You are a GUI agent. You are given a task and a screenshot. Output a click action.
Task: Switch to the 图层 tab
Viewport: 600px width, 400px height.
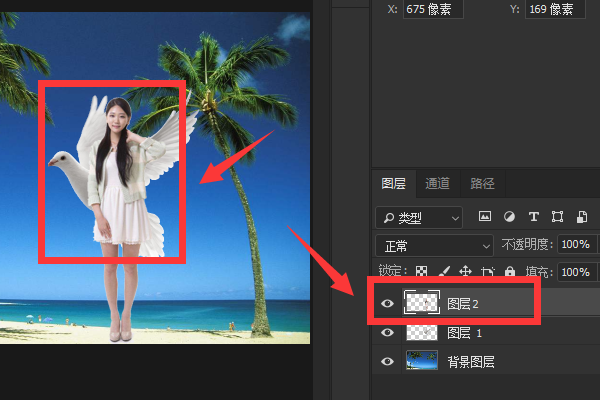coord(393,184)
